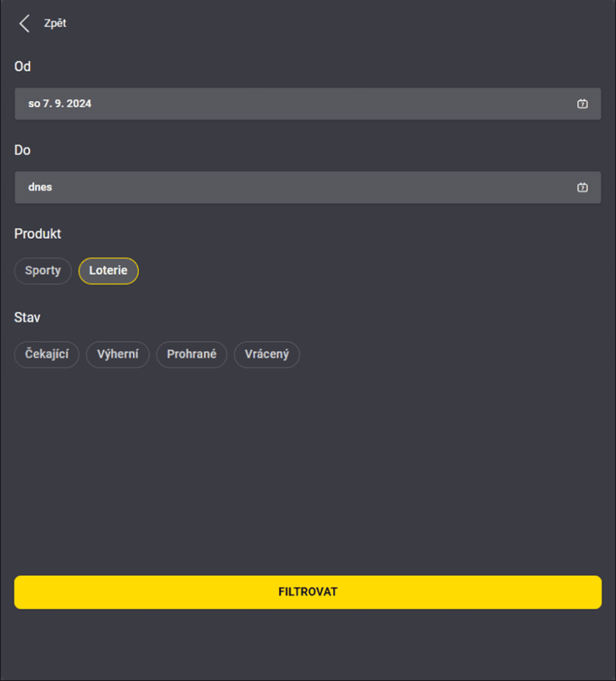Enable the Výherní status filter
The height and width of the screenshot is (681, 616).
(x=118, y=354)
